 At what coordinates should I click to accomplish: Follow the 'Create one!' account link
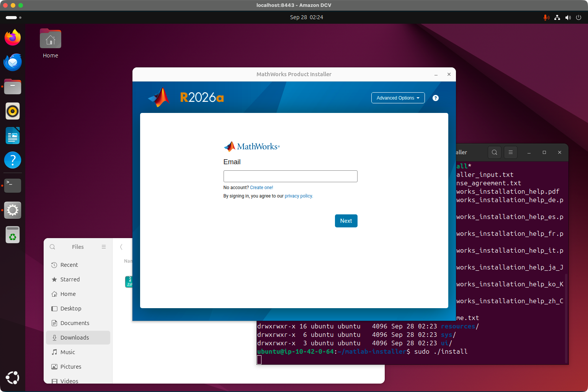tap(261, 188)
